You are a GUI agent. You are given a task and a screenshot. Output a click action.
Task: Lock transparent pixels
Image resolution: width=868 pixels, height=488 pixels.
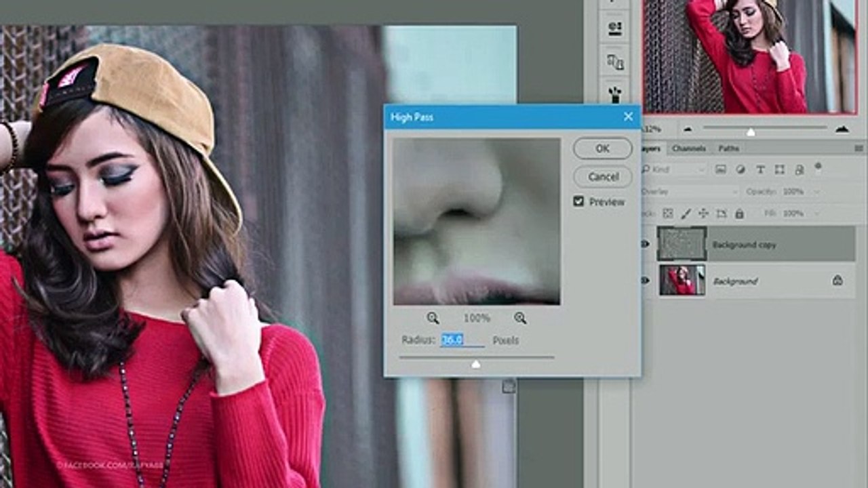tap(668, 213)
